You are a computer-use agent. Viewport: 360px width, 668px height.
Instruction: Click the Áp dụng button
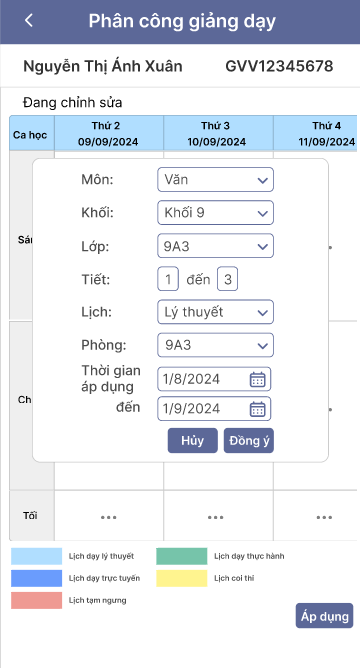[x=325, y=616]
